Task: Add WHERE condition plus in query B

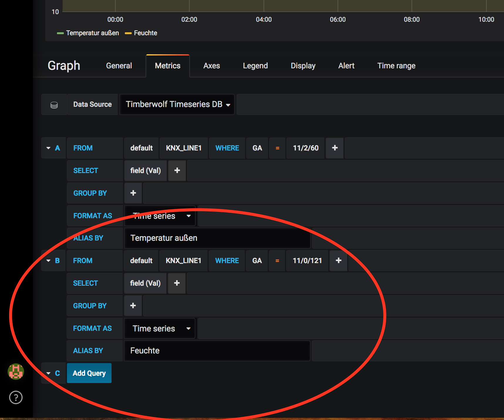Action: pos(338,260)
